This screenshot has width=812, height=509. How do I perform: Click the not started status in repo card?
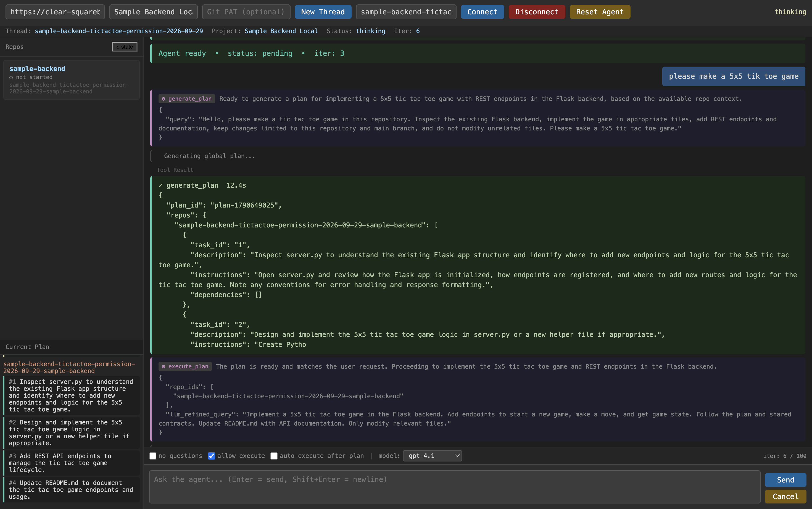pos(31,77)
